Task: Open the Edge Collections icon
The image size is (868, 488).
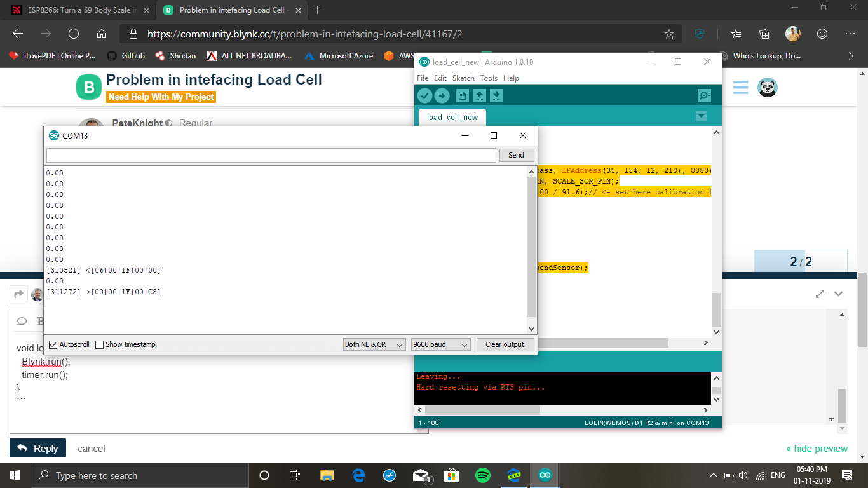Action: pos(764,34)
